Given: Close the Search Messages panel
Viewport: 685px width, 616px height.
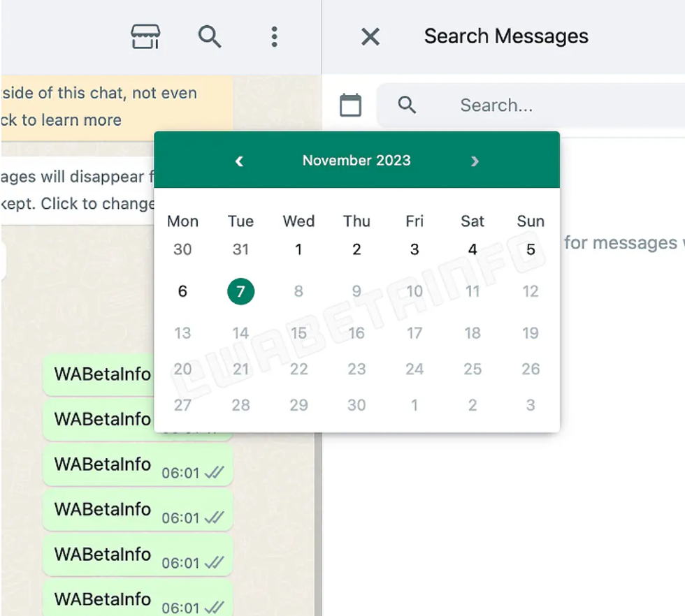Looking at the screenshot, I should coord(370,37).
